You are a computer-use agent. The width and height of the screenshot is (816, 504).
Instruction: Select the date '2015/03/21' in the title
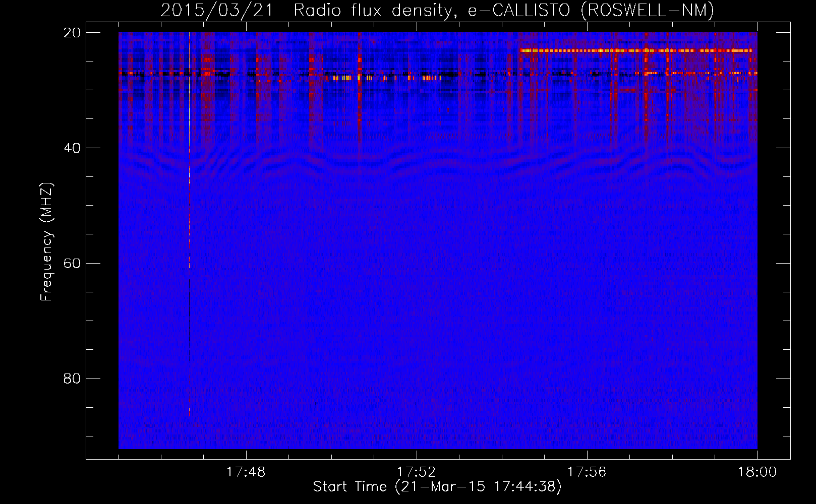[x=216, y=11]
